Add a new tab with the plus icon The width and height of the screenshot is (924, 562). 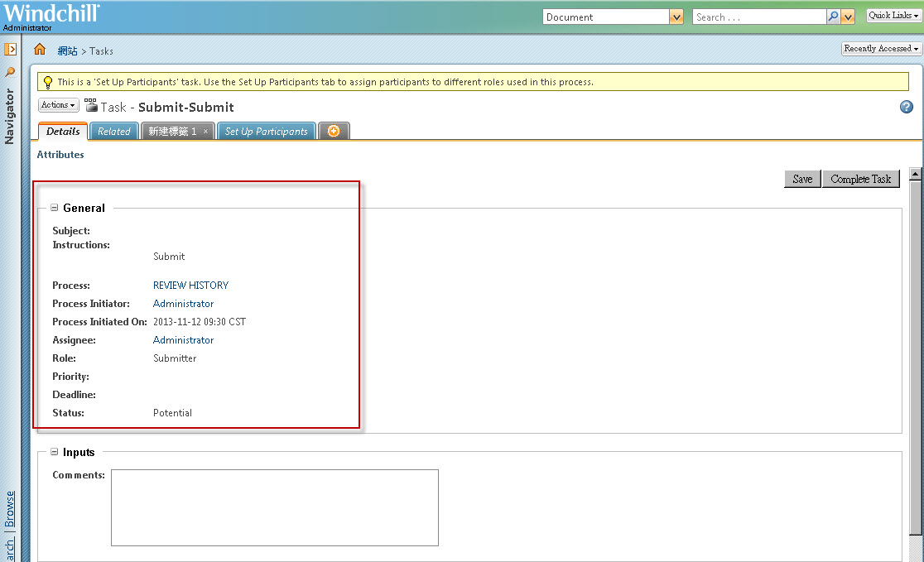click(334, 131)
